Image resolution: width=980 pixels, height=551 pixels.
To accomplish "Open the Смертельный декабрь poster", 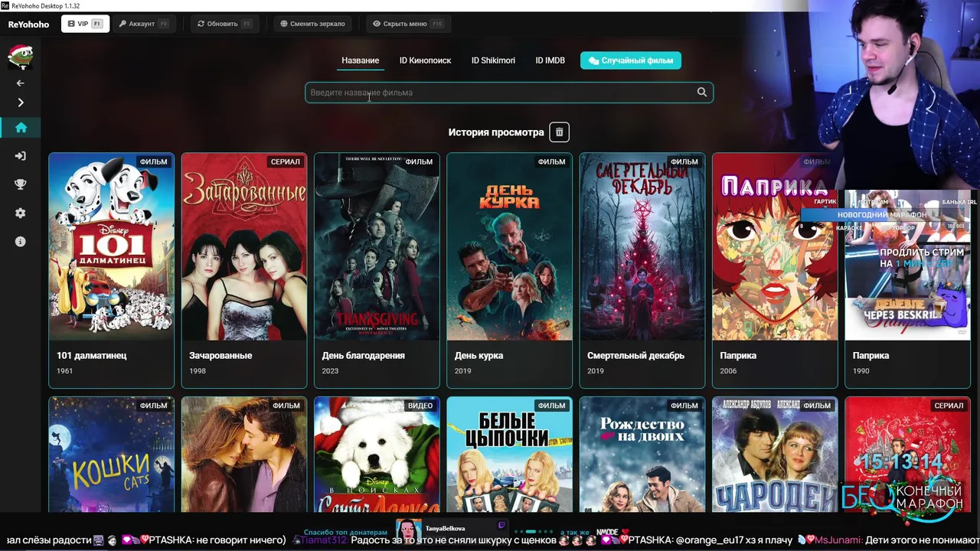I will click(642, 246).
